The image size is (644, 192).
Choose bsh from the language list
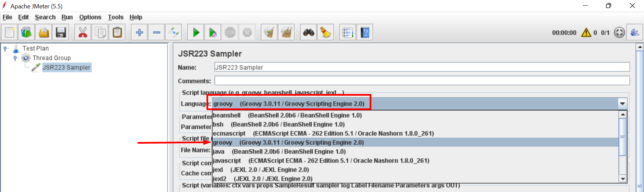pos(415,125)
